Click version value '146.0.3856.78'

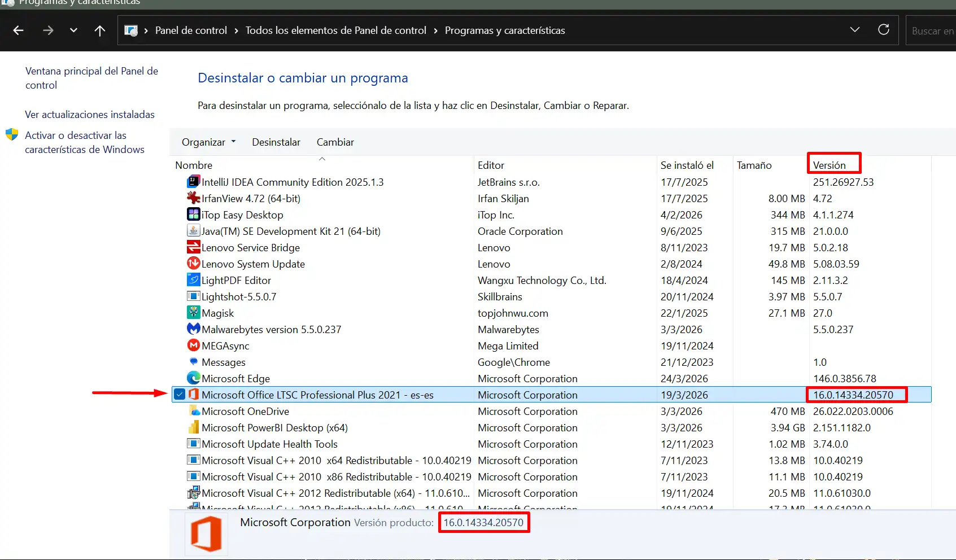(x=845, y=379)
